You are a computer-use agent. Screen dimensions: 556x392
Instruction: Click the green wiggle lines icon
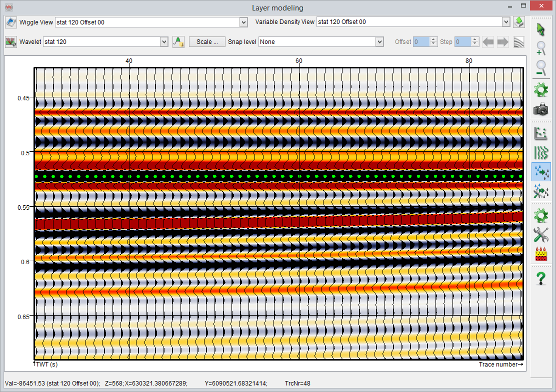(x=540, y=152)
